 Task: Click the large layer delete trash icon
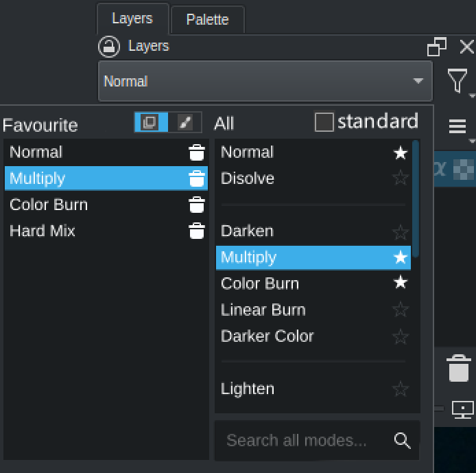459,368
